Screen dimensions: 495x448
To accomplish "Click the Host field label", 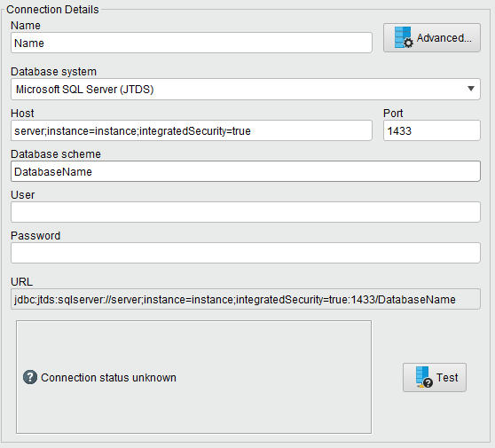I will point(22,113).
